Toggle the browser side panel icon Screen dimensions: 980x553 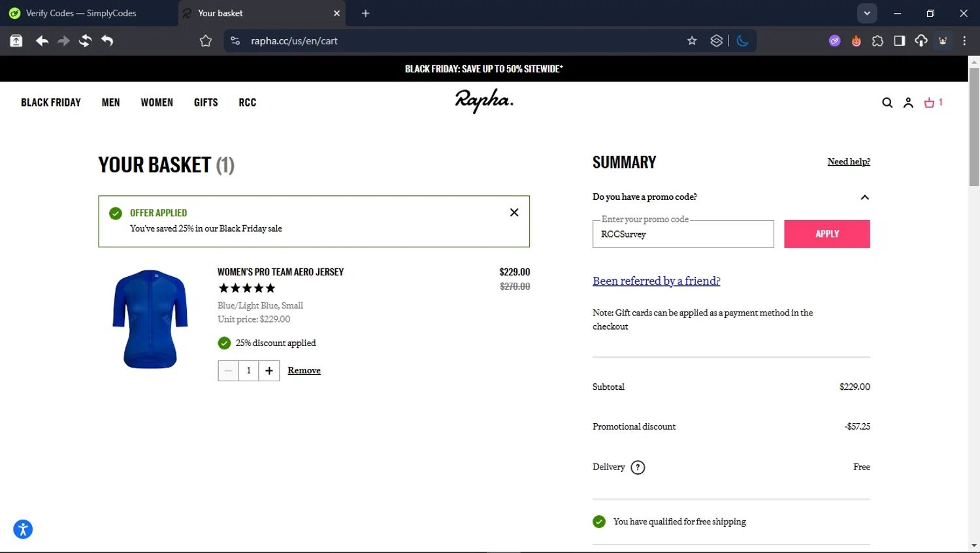point(899,40)
